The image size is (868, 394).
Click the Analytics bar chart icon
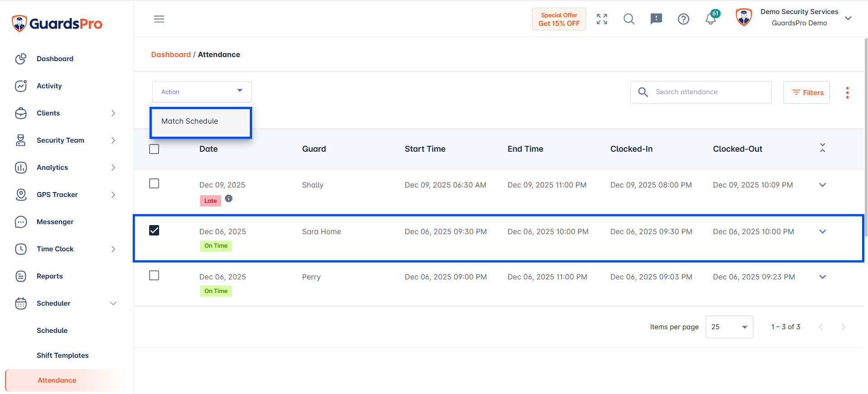click(21, 168)
